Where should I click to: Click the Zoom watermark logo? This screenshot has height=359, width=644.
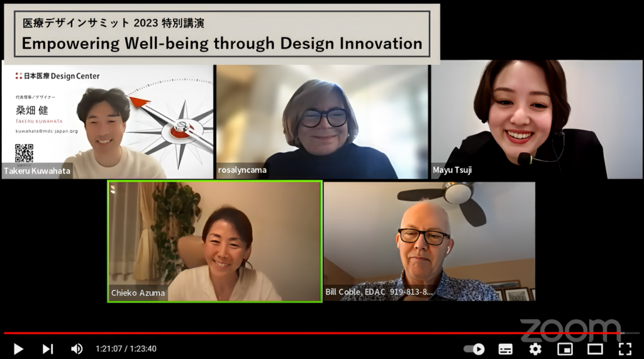coord(571,330)
